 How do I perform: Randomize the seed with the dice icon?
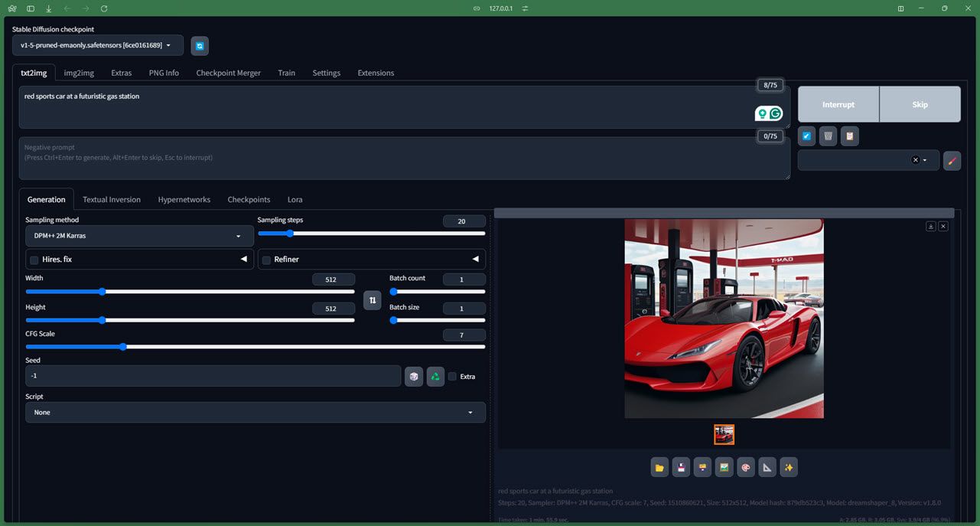click(414, 376)
